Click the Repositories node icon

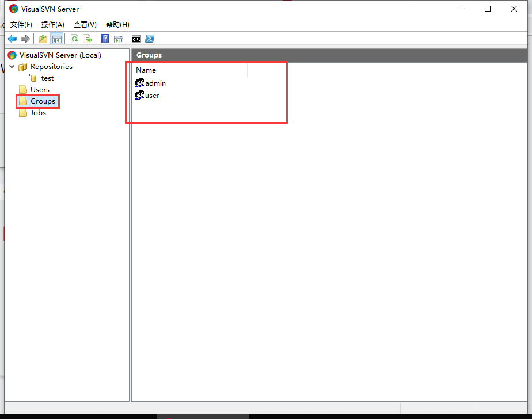pyautogui.click(x=22, y=67)
